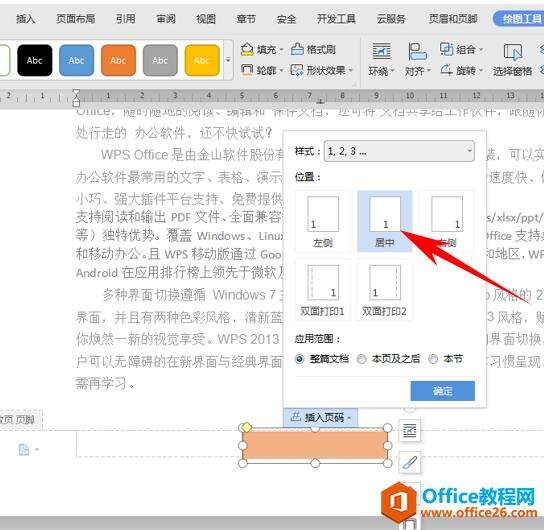The width and height of the screenshot is (544, 530).
Task: Open the 样式 number format combo box
Action: pyautogui.click(x=399, y=151)
